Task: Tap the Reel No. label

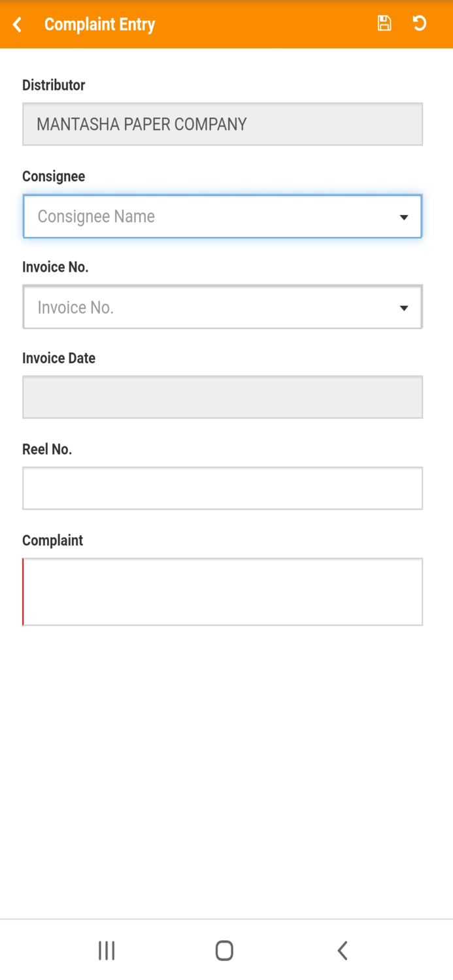Action: 47,449
